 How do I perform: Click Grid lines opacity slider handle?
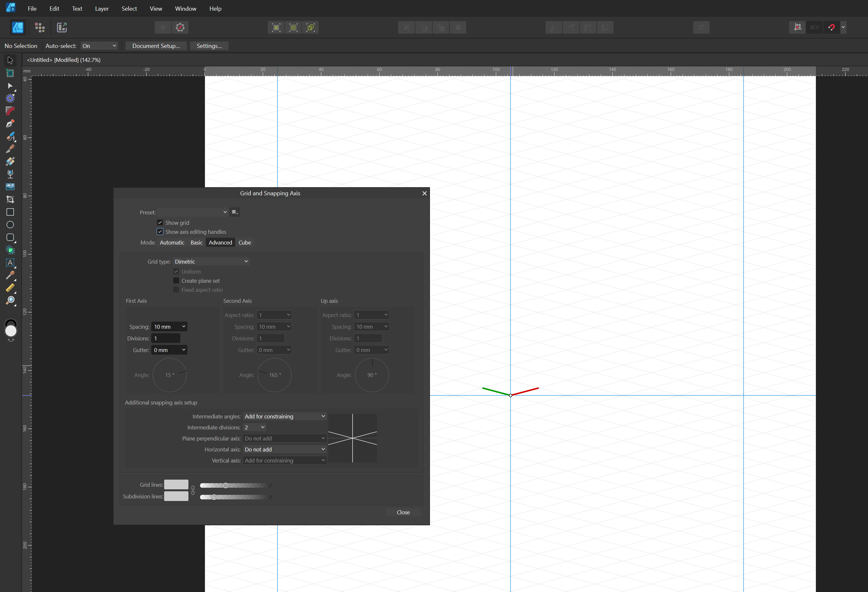(x=226, y=485)
